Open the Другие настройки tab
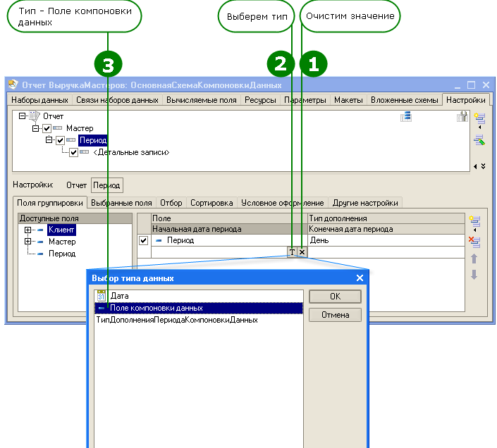Image resolution: width=497 pixels, height=448 pixels. pyautogui.click(x=365, y=203)
